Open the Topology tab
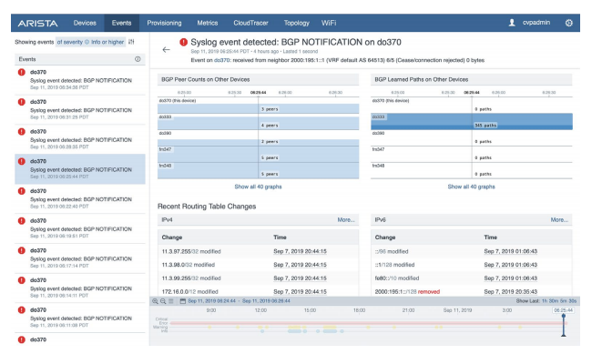The width and height of the screenshot is (592, 364). click(296, 23)
